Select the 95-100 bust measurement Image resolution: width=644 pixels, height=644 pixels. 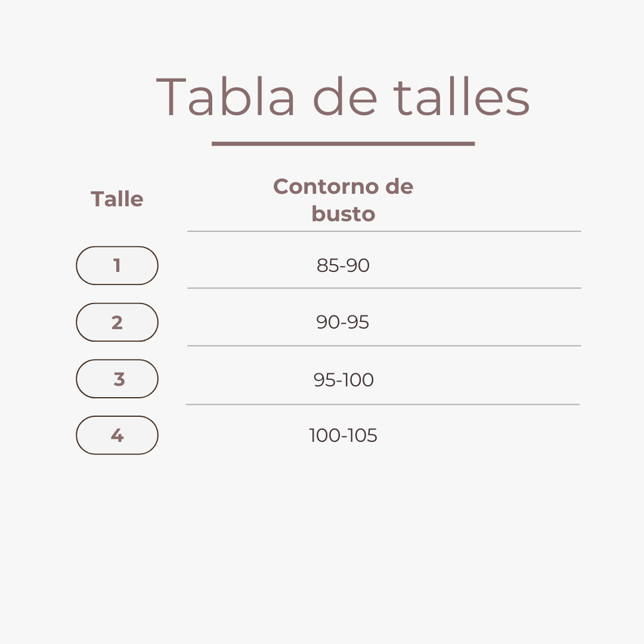[x=343, y=380]
